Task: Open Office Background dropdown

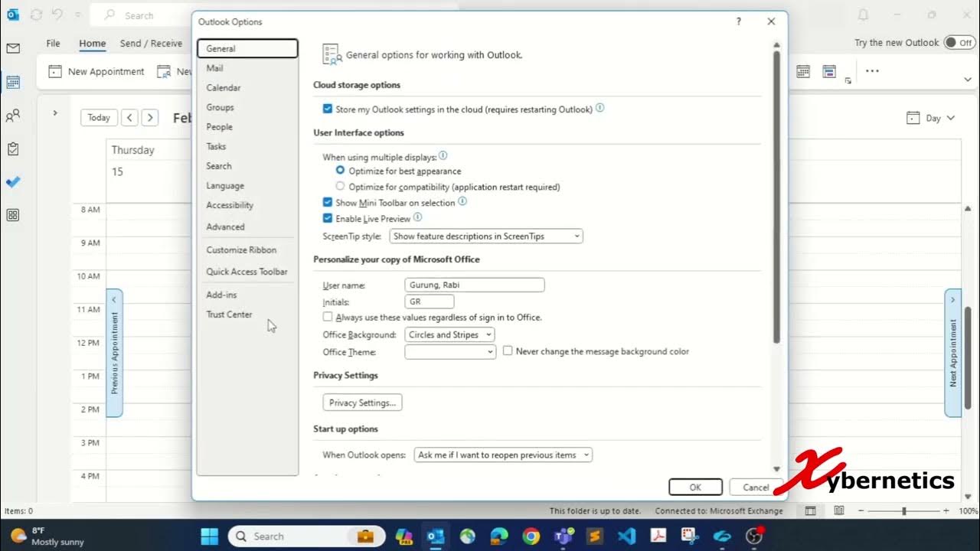Action: [449, 334]
